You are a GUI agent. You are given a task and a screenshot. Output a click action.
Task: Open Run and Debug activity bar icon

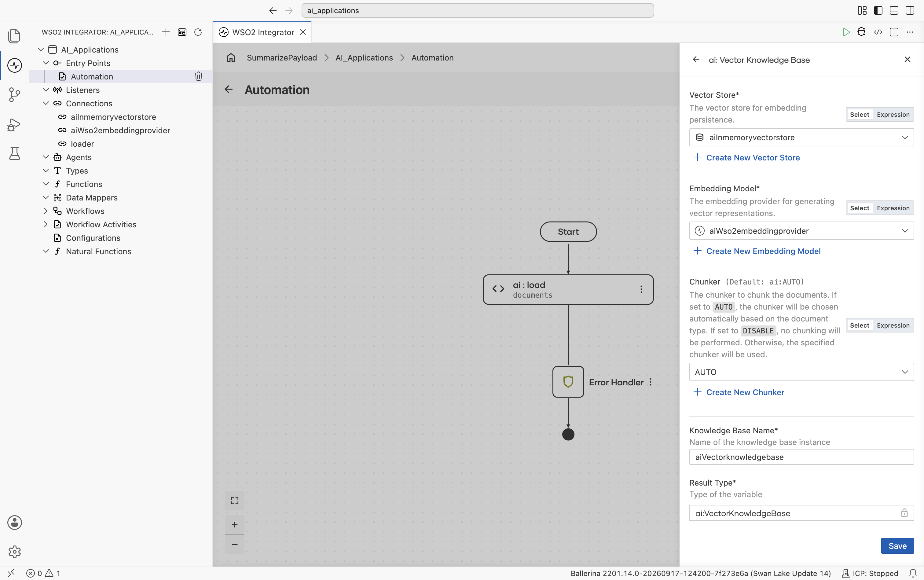pyautogui.click(x=14, y=124)
